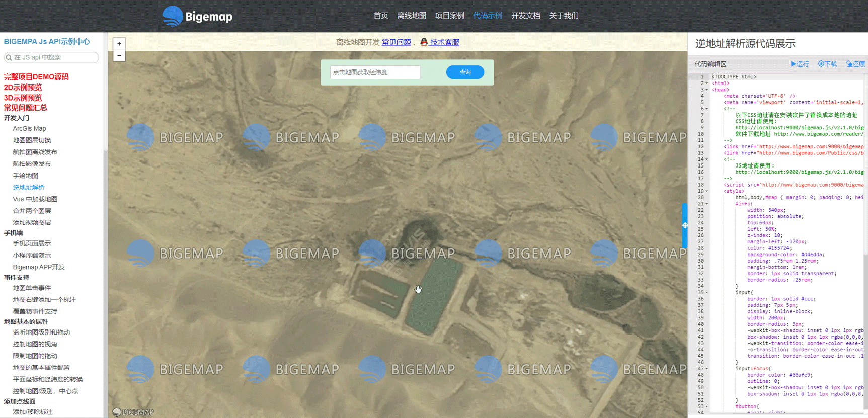Select 控制地图/级别，中心点 example
Screen dimensions: 868x418
point(45,391)
